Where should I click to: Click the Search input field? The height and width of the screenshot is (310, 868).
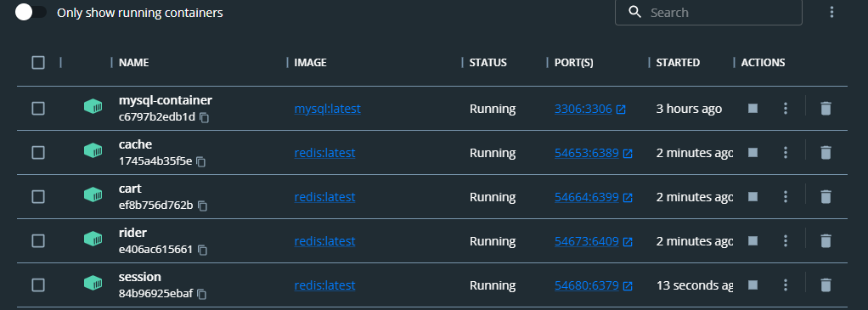(708, 12)
